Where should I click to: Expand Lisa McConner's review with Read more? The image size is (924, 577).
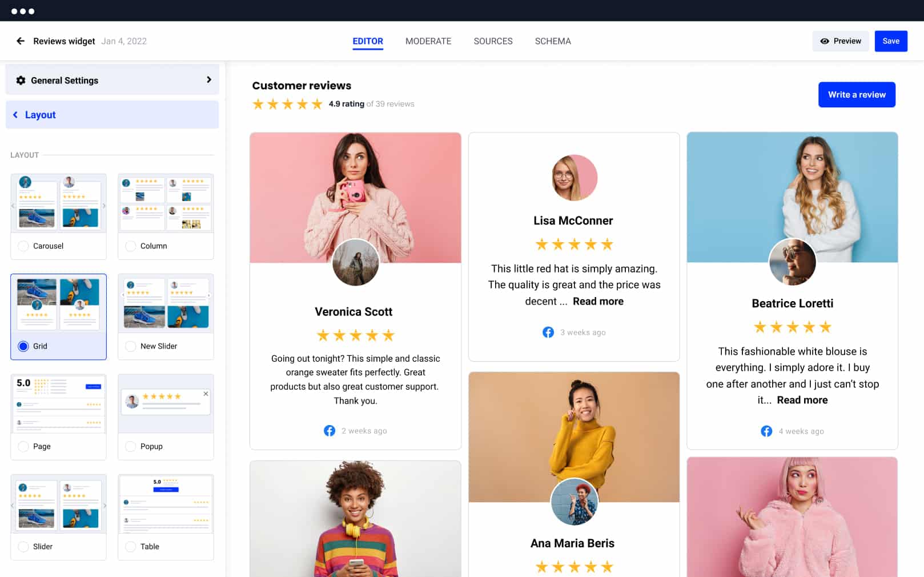pyautogui.click(x=598, y=302)
